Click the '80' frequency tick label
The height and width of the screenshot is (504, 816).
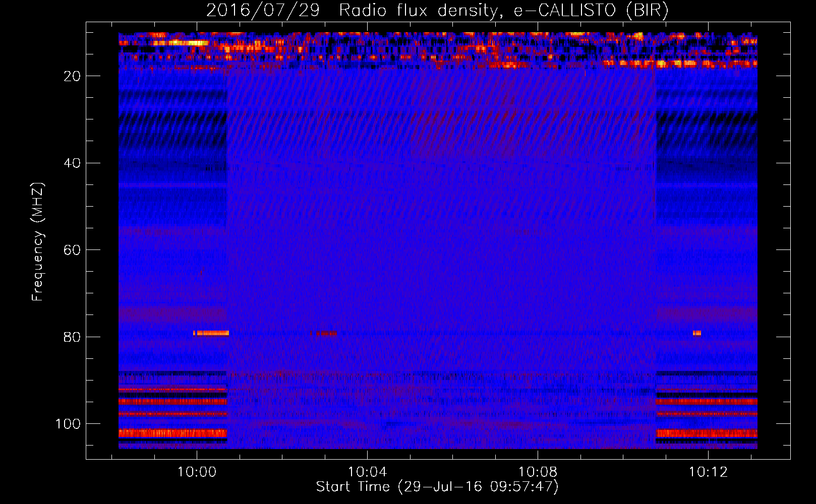pos(73,337)
